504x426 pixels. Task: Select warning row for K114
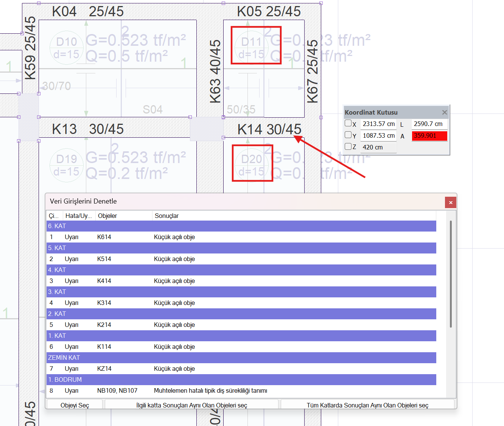[241, 347]
